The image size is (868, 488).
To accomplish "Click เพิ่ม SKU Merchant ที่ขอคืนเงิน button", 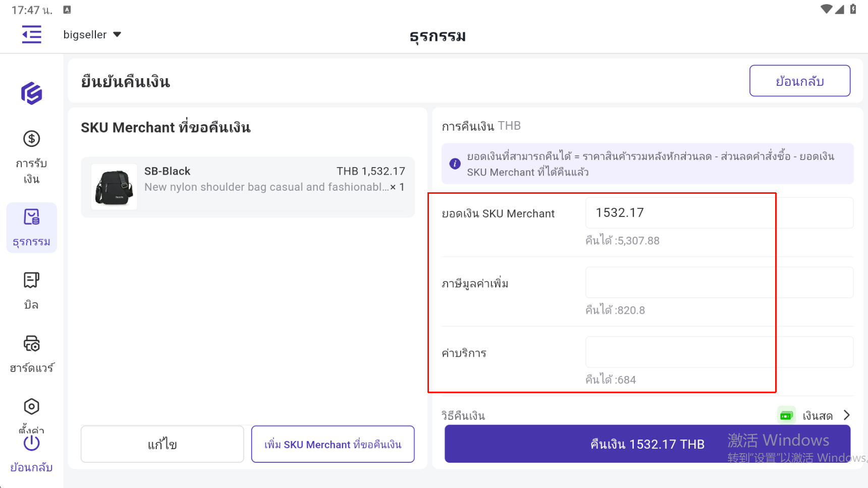I will pos(333,444).
